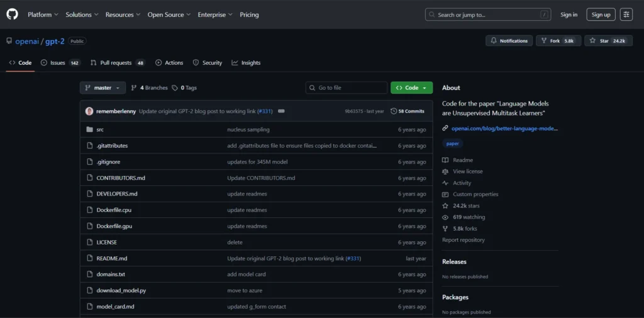Open model_card.md file
The height and width of the screenshot is (318, 644).
[116, 307]
